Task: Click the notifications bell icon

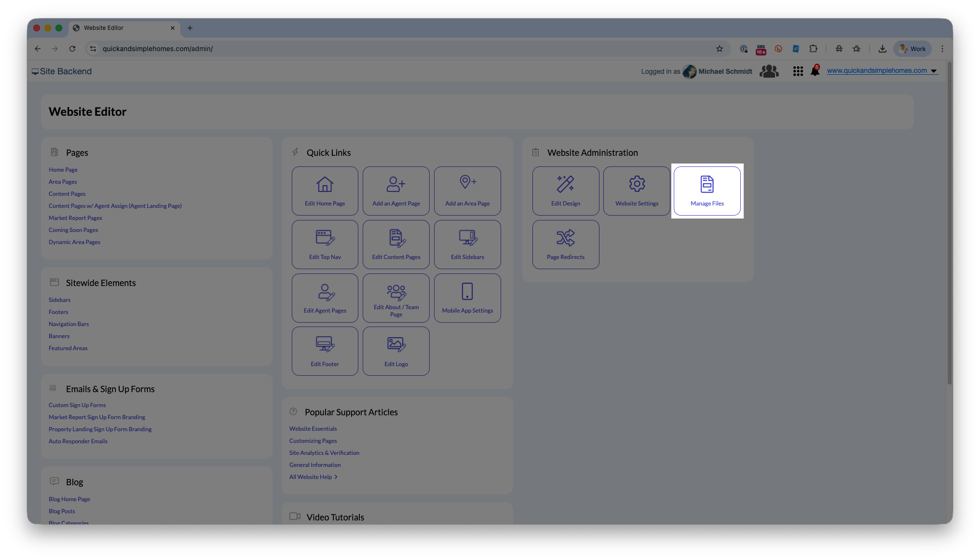Action: (x=815, y=71)
